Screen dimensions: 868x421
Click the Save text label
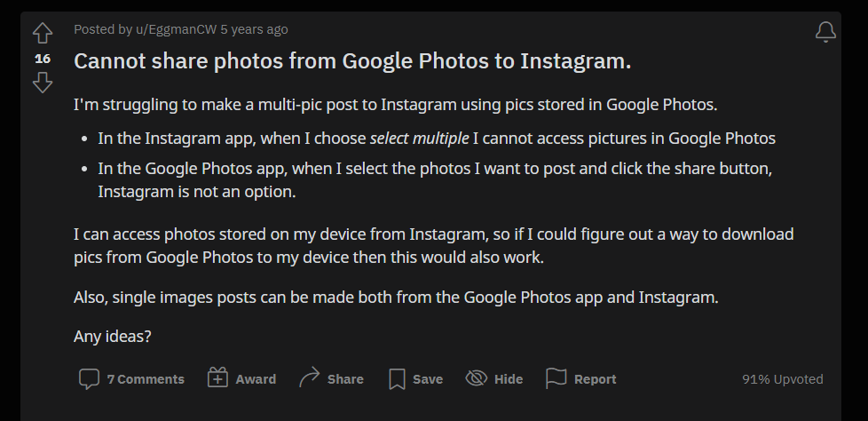[x=428, y=379]
